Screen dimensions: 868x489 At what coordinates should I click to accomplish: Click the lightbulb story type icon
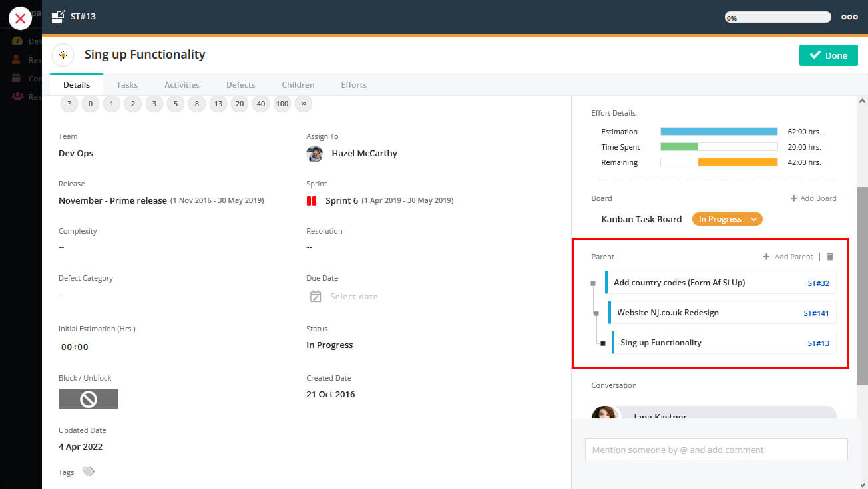63,55
